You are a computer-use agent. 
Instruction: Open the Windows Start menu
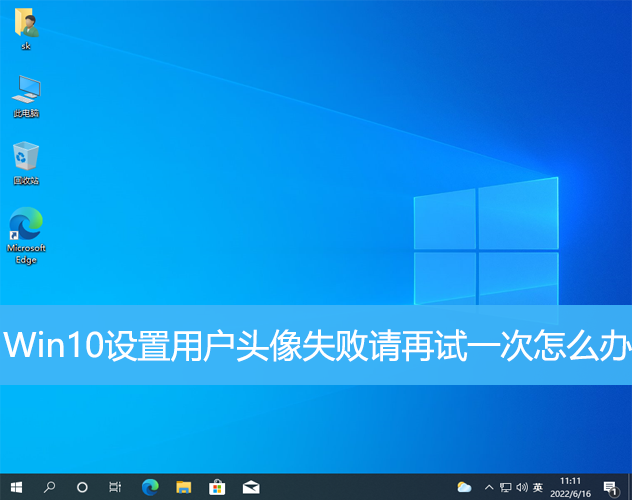tap(16, 487)
